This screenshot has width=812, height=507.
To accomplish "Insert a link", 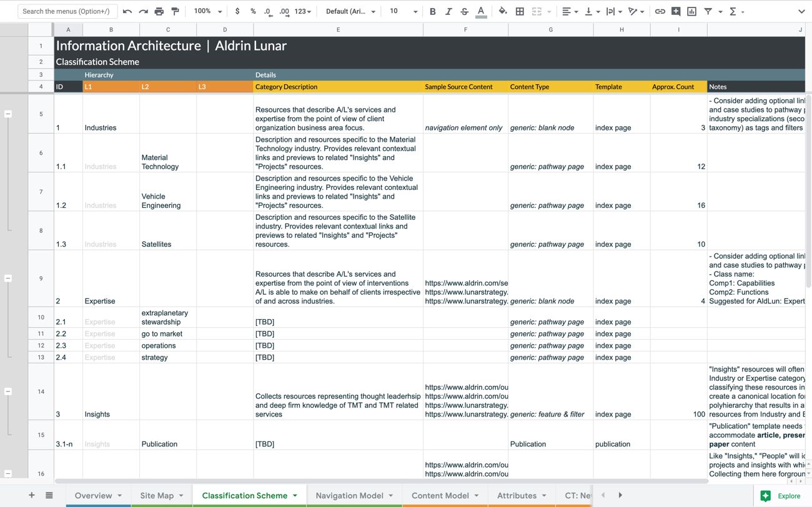I will pos(660,11).
